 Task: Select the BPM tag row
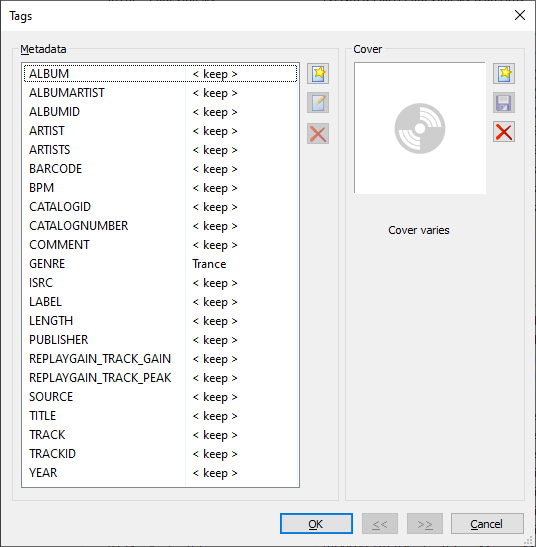click(x=161, y=188)
